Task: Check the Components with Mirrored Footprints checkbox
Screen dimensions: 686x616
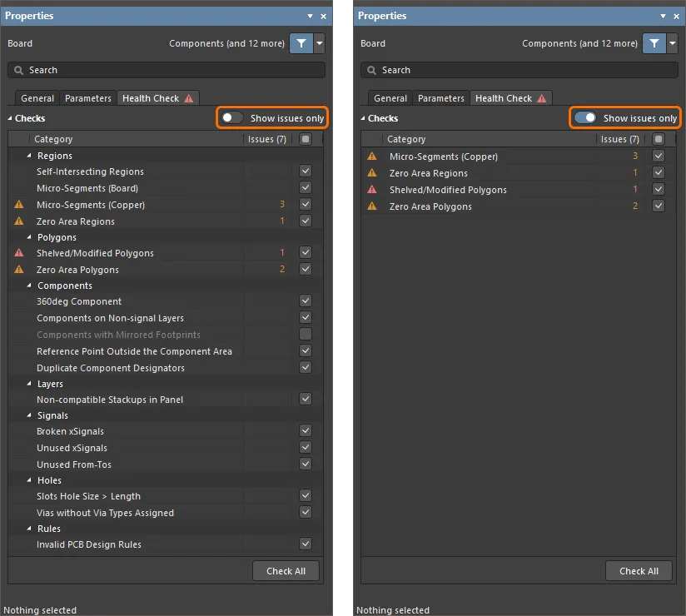Action: click(306, 334)
